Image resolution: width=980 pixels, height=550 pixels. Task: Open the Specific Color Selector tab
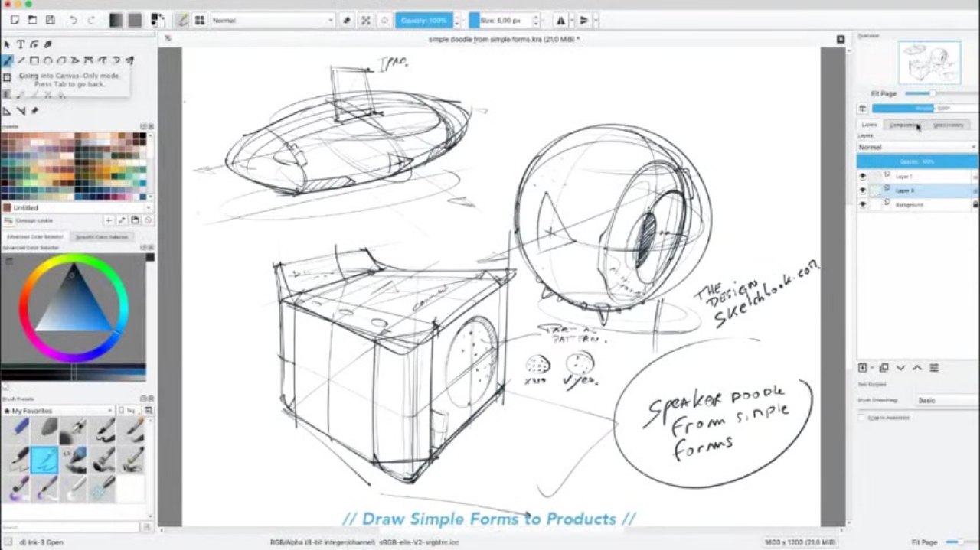pos(101,237)
